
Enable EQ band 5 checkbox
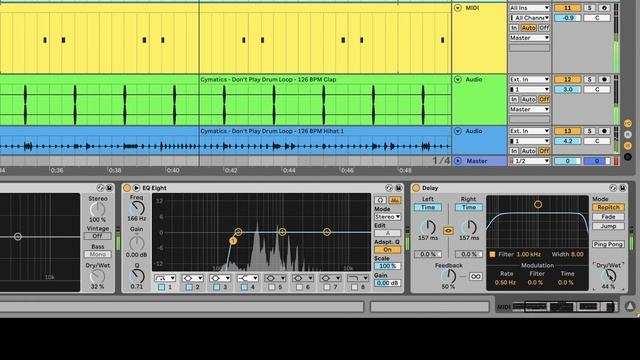272,287
